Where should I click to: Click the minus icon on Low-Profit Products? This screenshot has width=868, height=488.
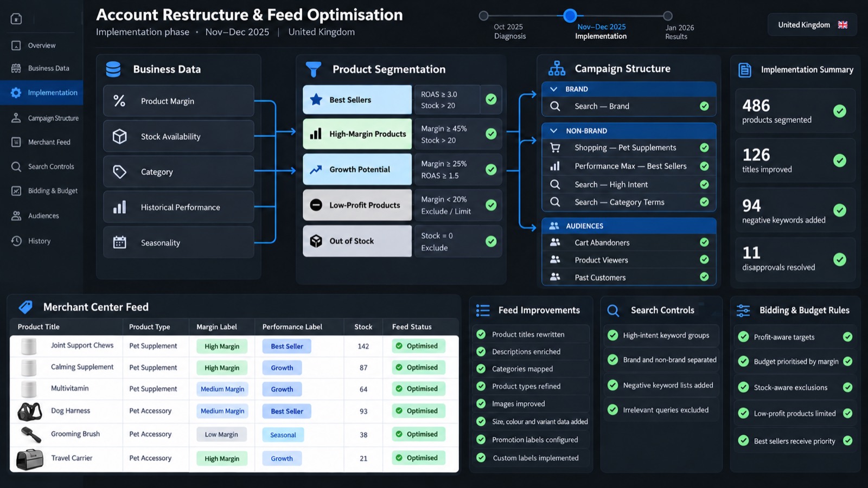pyautogui.click(x=316, y=205)
